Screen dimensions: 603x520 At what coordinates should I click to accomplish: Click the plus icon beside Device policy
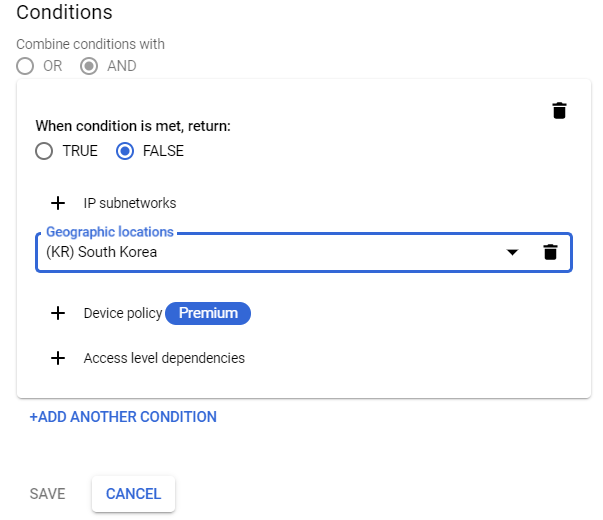click(58, 313)
